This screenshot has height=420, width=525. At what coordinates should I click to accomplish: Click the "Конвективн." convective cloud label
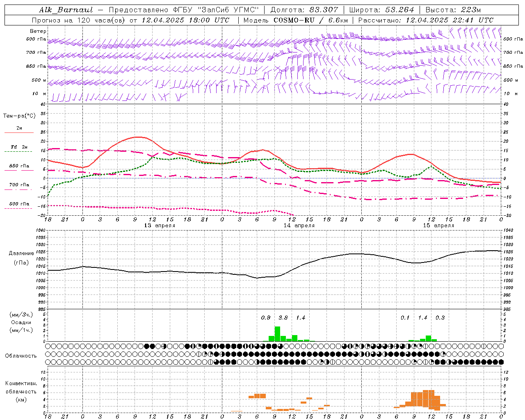coord(21,383)
